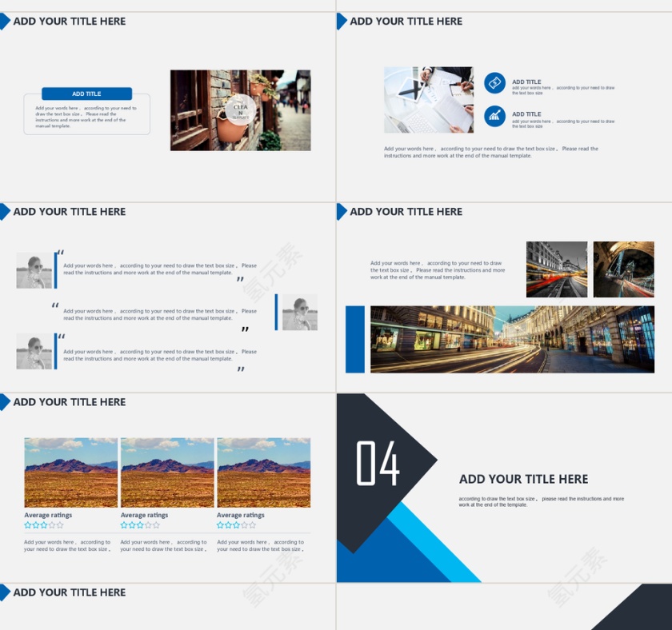This screenshot has height=630, width=672.
Task: Click the opening quote mark beside the first testimonial
Action: tap(61, 253)
